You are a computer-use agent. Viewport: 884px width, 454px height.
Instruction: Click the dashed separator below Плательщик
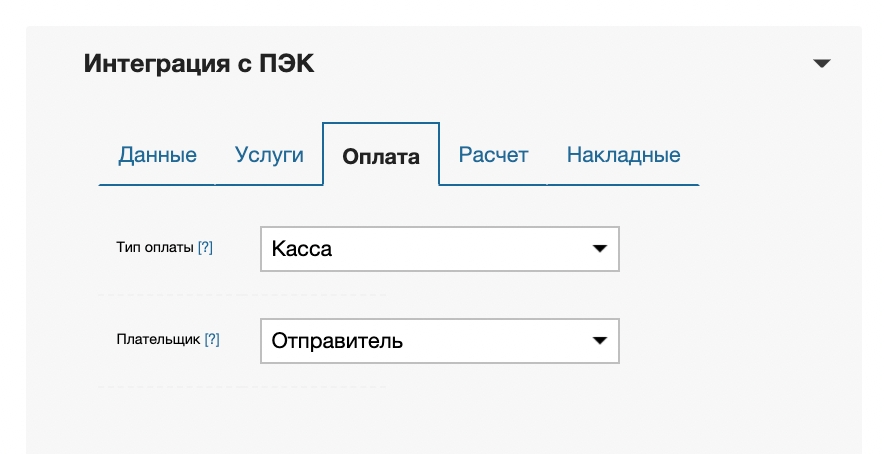[x=241, y=387]
